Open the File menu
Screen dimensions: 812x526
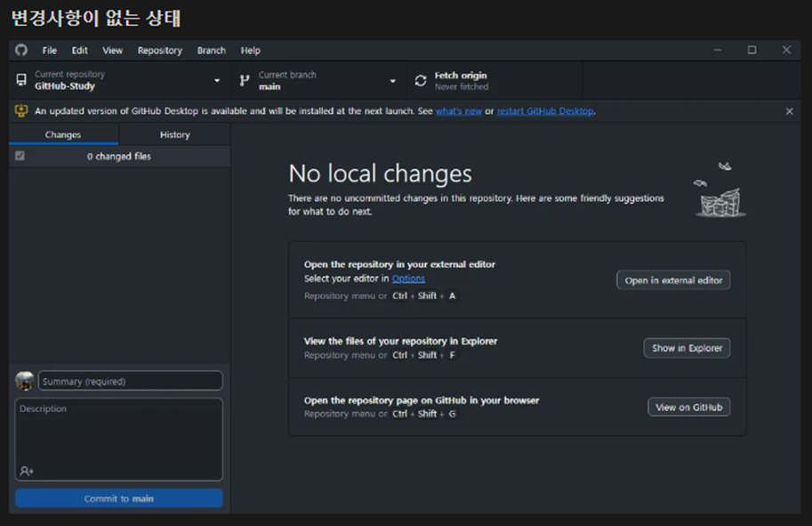(x=49, y=50)
